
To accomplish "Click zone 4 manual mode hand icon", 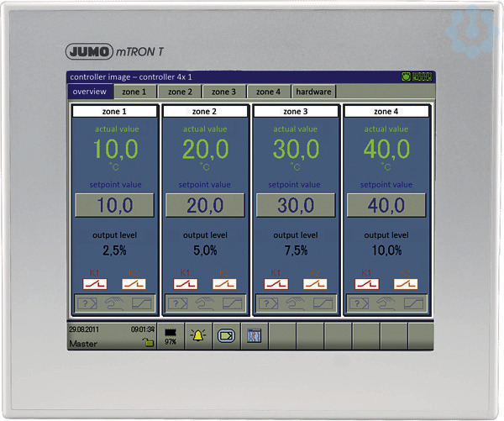I will click(x=386, y=303).
